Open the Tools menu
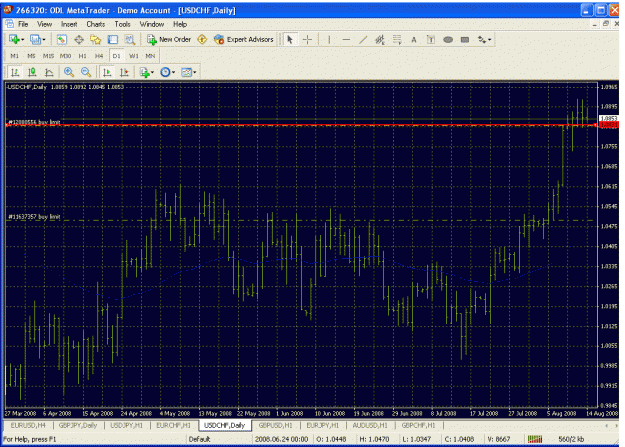The image size is (625, 447). 122,24
